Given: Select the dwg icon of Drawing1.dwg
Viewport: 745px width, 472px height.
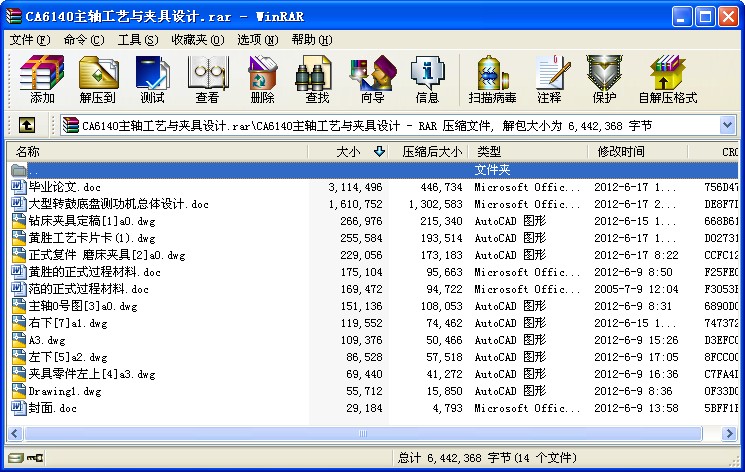Looking at the screenshot, I should (18, 391).
